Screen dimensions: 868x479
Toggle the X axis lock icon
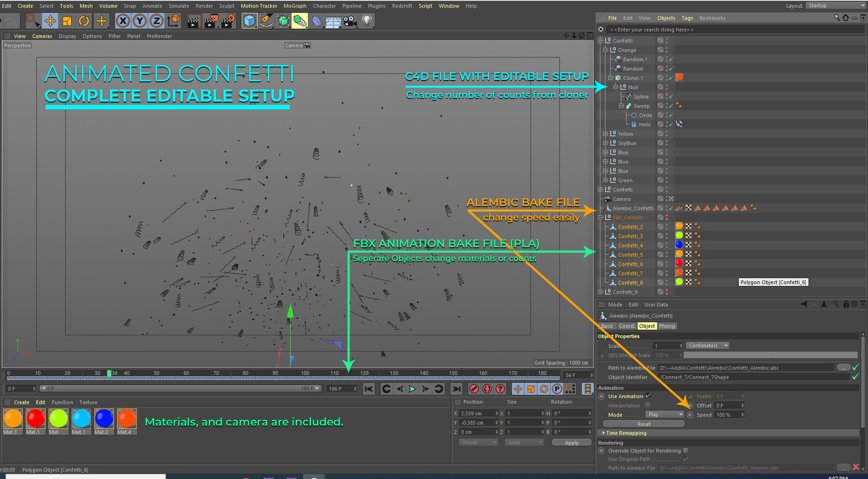[123, 21]
